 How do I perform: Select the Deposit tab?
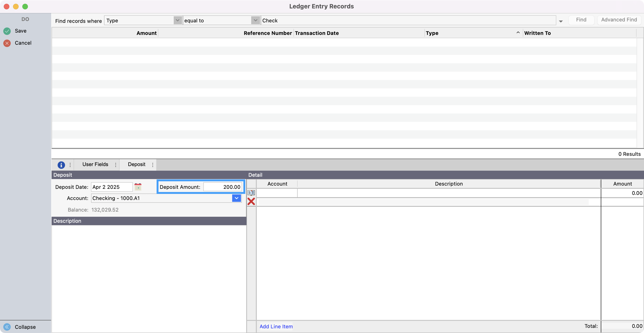136,164
